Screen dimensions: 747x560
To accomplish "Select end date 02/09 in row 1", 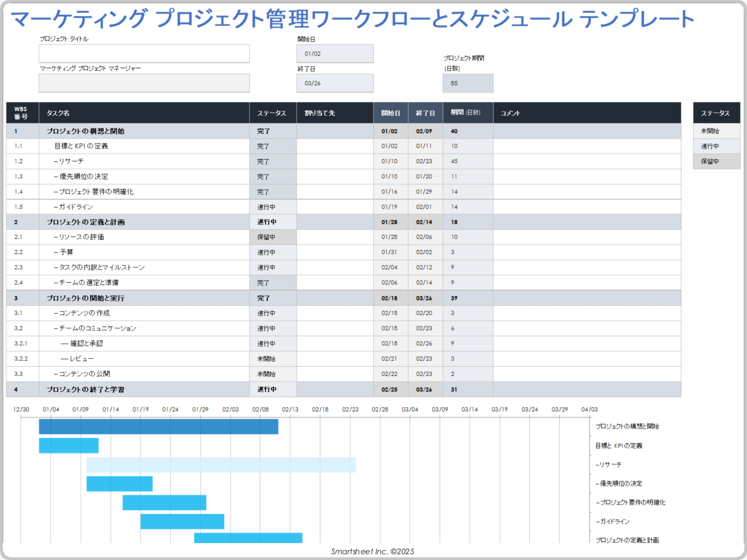I will (425, 131).
